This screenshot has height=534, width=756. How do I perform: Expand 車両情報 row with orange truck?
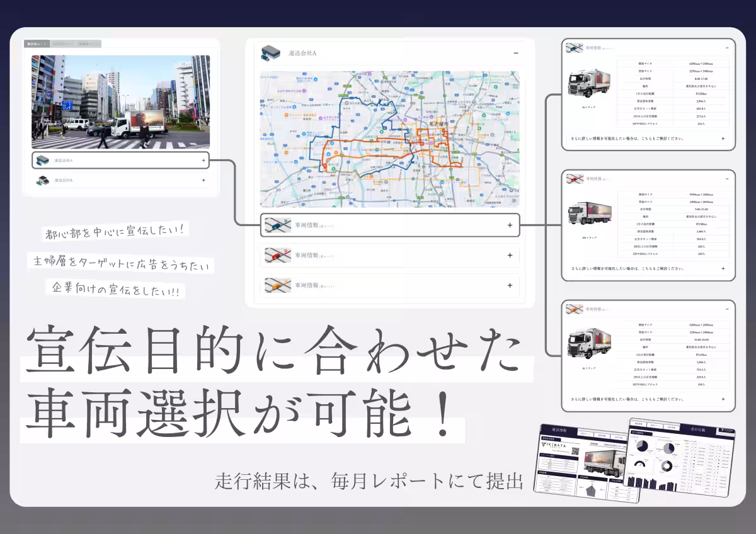510,285
